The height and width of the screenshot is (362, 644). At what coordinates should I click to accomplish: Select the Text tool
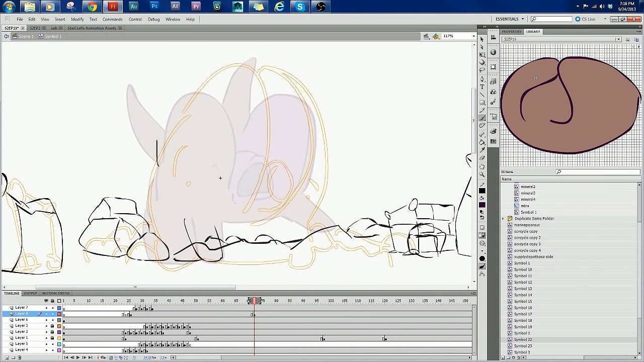pos(482,87)
